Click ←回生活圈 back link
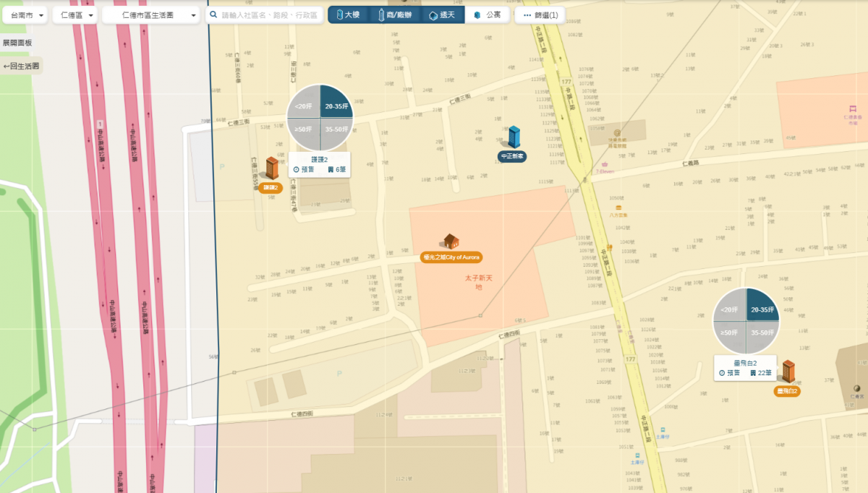 point(21,66)
